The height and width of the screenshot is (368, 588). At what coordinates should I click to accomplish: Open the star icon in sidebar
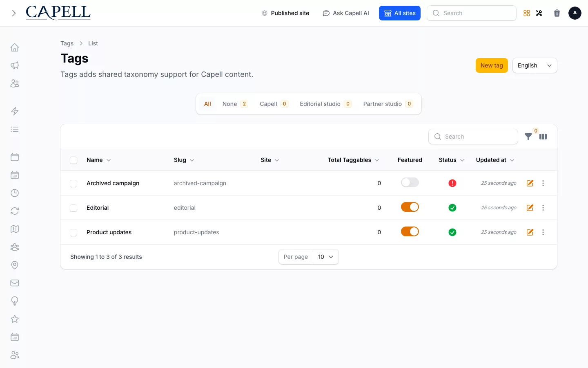(15, 319)
